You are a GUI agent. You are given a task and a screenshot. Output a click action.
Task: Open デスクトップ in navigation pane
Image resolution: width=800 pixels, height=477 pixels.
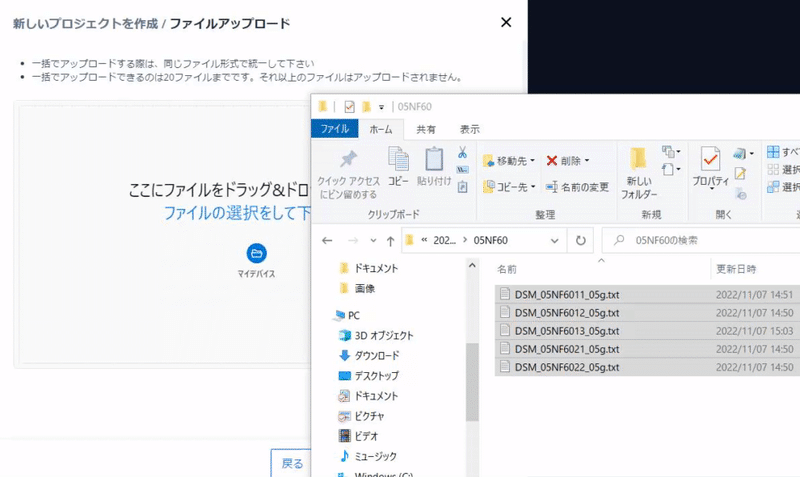pos(369,376)
